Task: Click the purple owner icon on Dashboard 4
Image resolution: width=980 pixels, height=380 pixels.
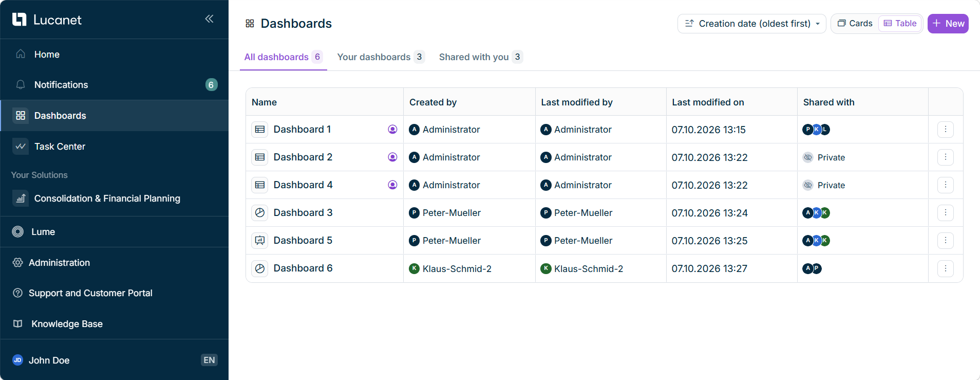Action: click(x=392, y=185)
